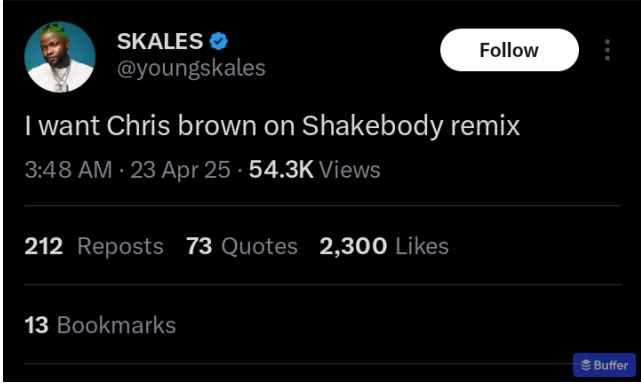Show who liked via 2,300 Likes

384,246
